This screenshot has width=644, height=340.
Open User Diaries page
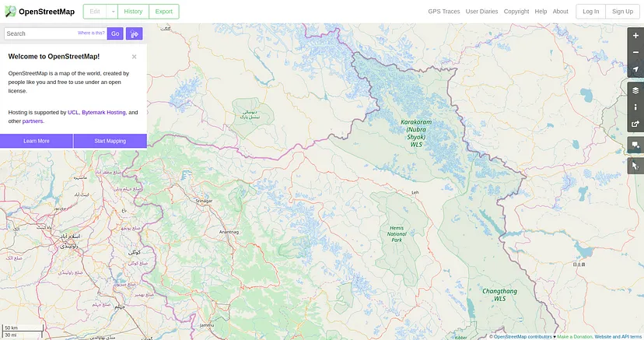[x=481, y=12]
